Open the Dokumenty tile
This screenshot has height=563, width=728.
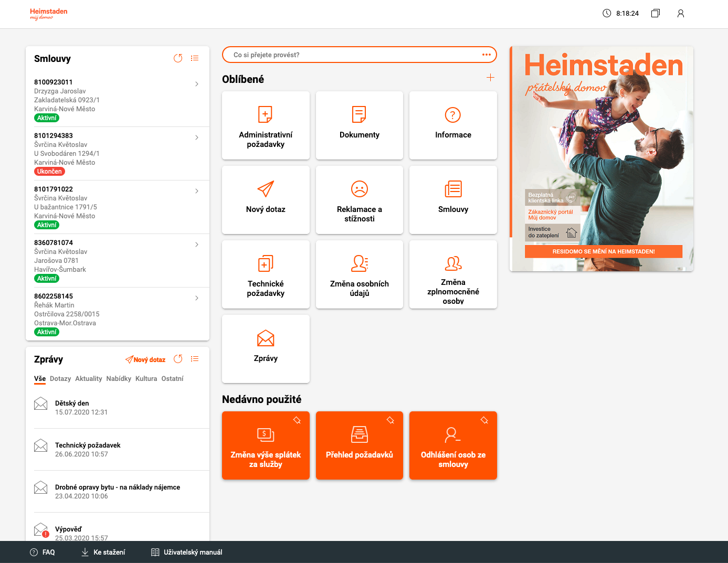pos(360,125)
